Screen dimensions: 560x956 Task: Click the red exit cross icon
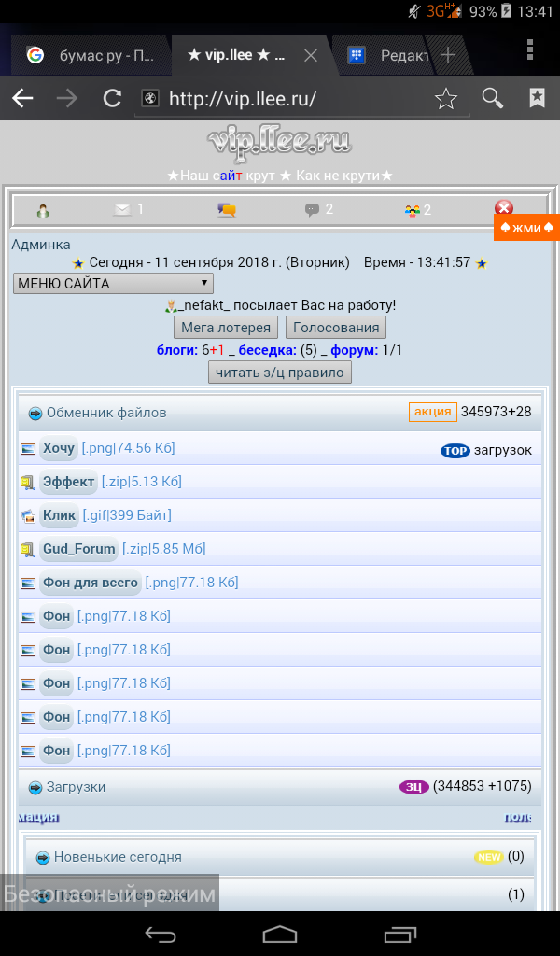click(x=504, y=209)
